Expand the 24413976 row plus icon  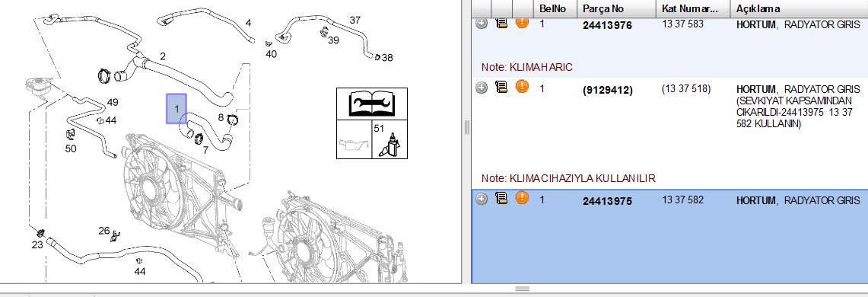482,24
